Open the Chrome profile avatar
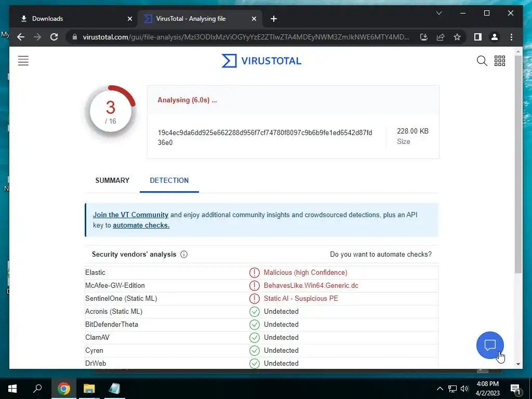 pos(495,37)
